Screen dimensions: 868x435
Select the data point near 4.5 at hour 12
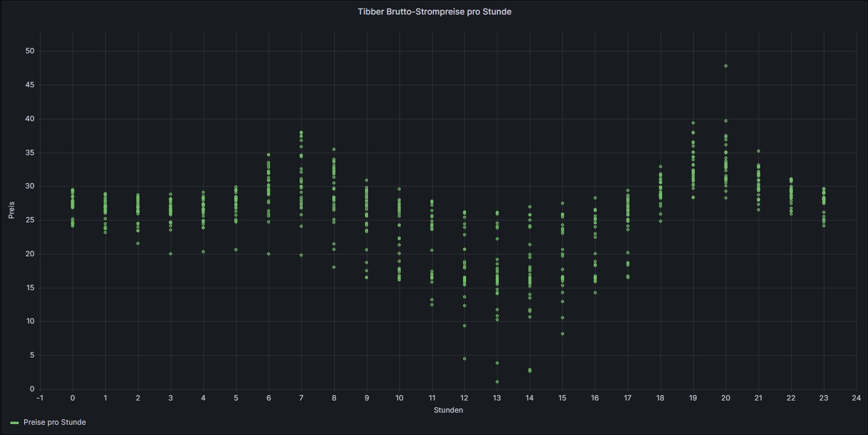coord(464,359)
